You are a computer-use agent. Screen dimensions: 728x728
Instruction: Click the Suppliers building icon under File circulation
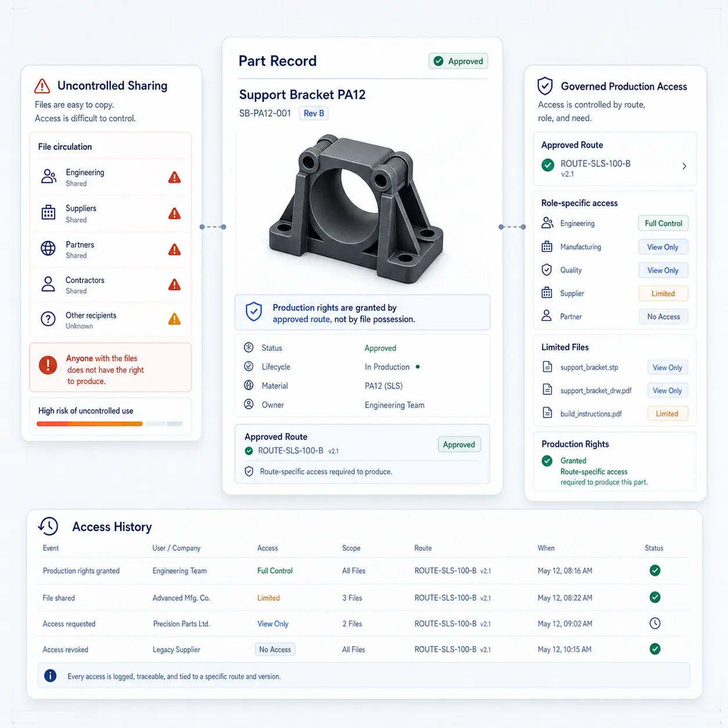[49, 212]
